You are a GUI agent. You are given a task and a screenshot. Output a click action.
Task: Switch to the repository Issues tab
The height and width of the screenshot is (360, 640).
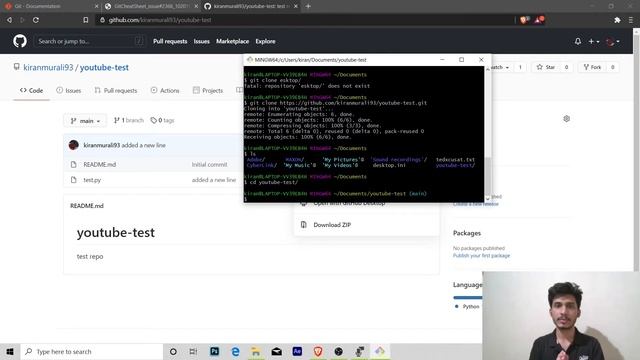[x=69, y=90]
